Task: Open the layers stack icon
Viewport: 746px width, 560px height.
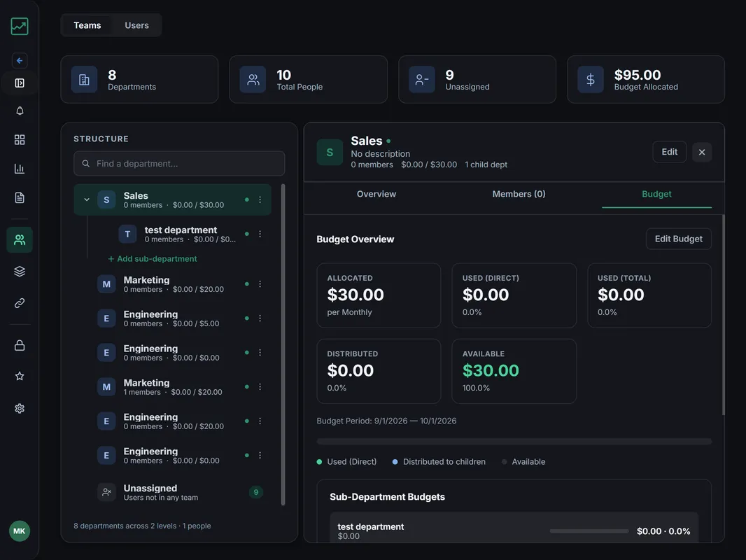Action: click(20, 271)
